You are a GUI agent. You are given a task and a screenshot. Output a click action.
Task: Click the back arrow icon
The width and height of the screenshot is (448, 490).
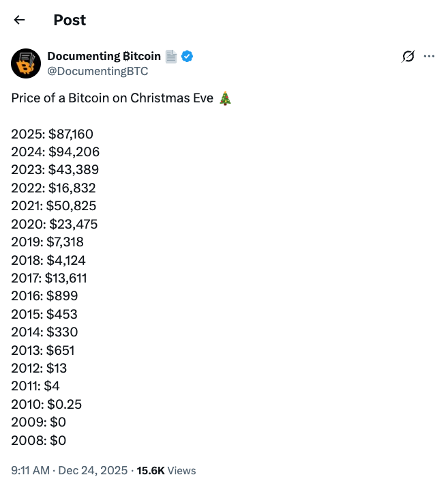pos(19,20)
